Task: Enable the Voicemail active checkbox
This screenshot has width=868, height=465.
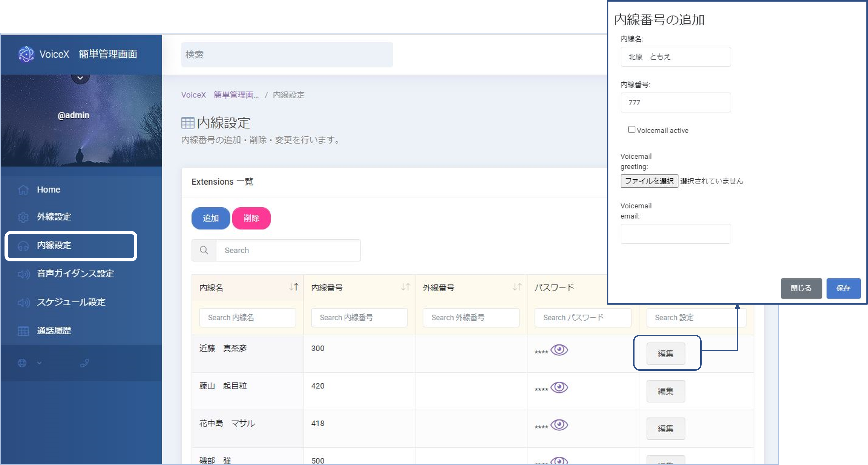Action: coord(631,130)
